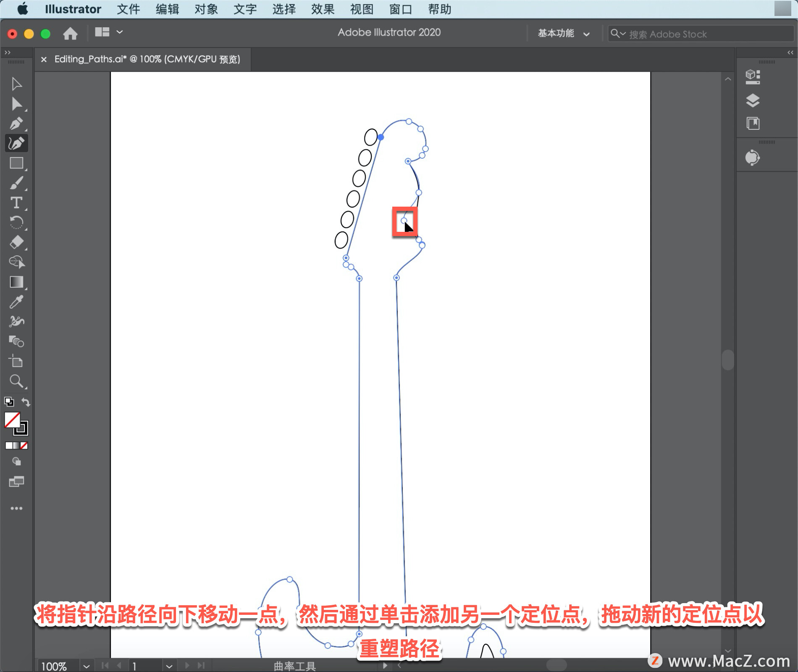The width and height of the screenshot is (798, 672).
Task: Go to the Home screen
Action: (70, 33)
